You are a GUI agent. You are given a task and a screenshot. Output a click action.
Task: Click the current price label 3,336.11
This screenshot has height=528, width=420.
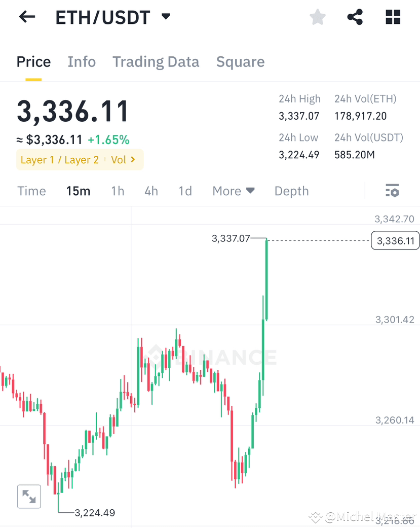pyautogui.click(x=395, y=240)
